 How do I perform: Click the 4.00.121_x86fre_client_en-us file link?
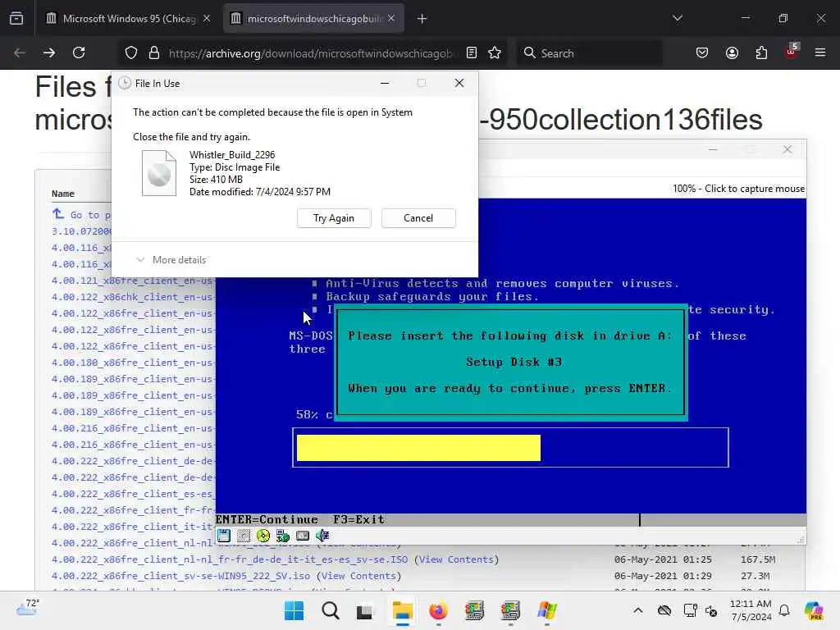pos(134,281)
